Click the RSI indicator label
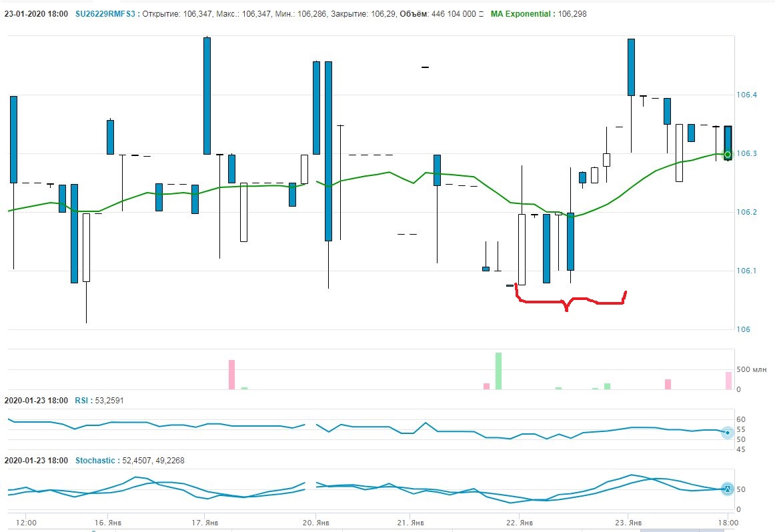The image size is (775, 532). pyautogui.click(x=81, y=401)
